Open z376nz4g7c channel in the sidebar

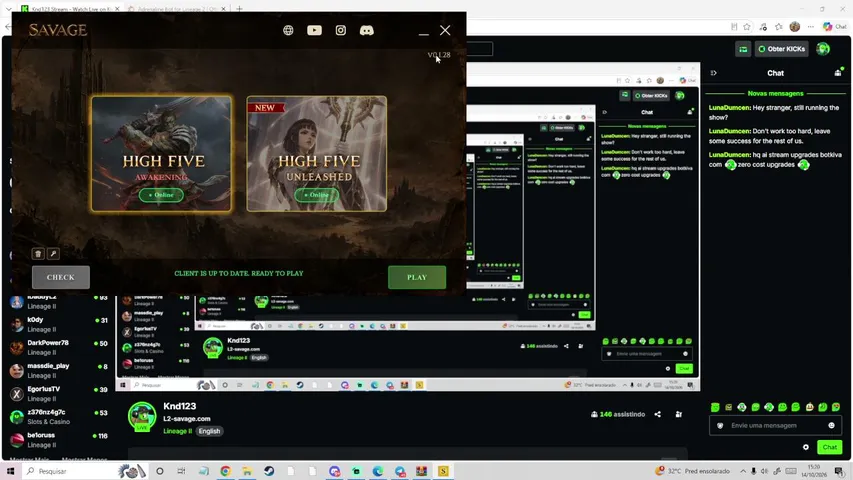coord(59,417)
